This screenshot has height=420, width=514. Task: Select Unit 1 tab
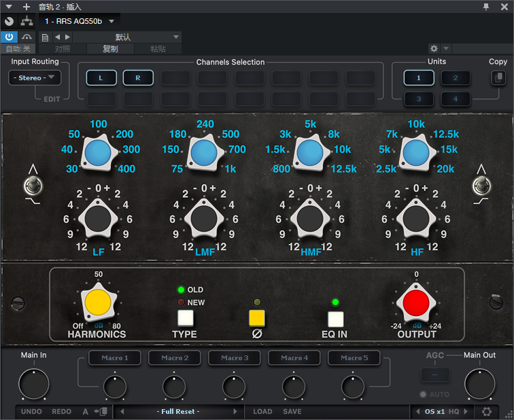419,78
